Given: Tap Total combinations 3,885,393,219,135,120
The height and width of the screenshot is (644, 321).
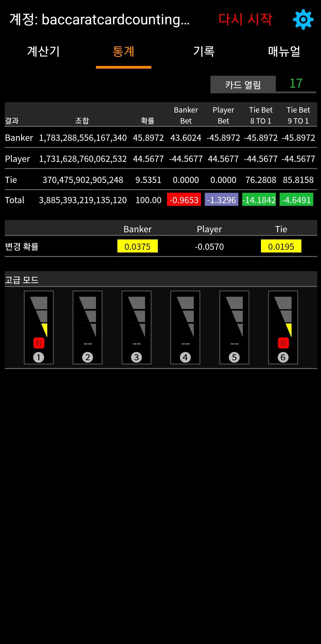Looking at the screenshot, I should tap(83, 200).
